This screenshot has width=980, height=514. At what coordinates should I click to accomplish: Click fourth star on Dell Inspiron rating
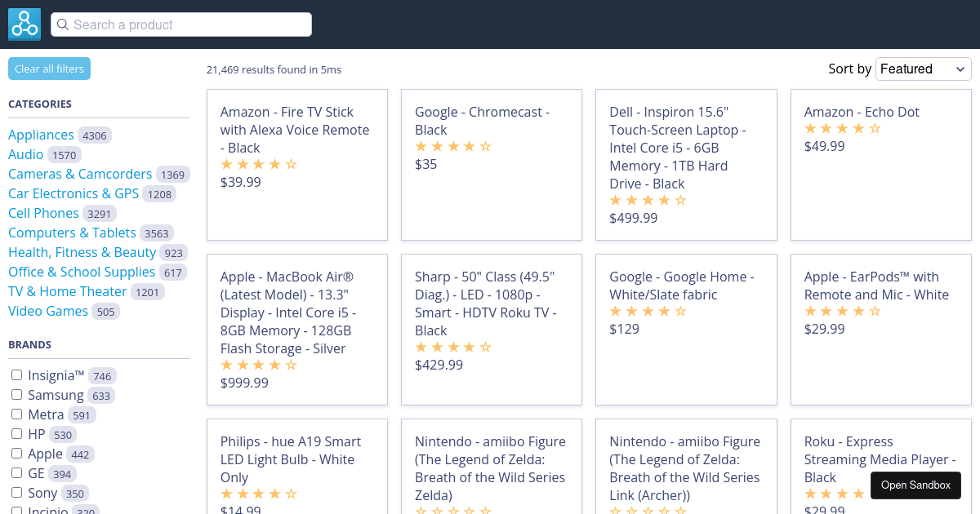point(666,200)
